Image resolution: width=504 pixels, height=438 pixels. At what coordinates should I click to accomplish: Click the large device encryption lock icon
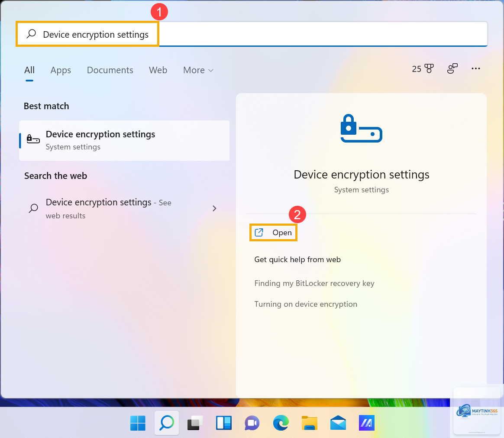361,128
